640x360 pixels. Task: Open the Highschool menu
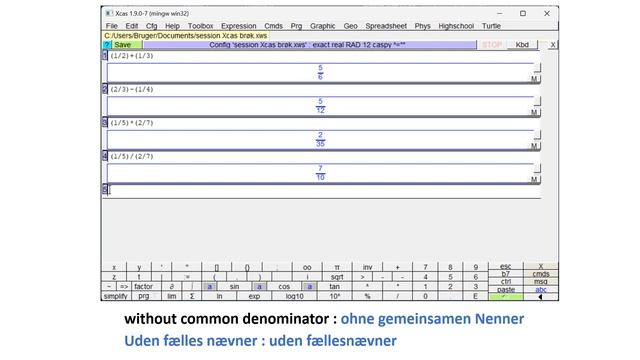point(456,26)
